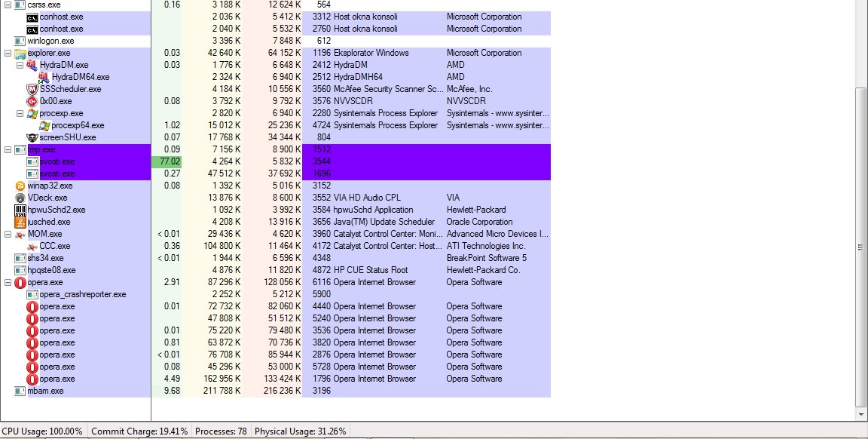Click the hpwuSchd2.exe HP icon

pos(20,210)
